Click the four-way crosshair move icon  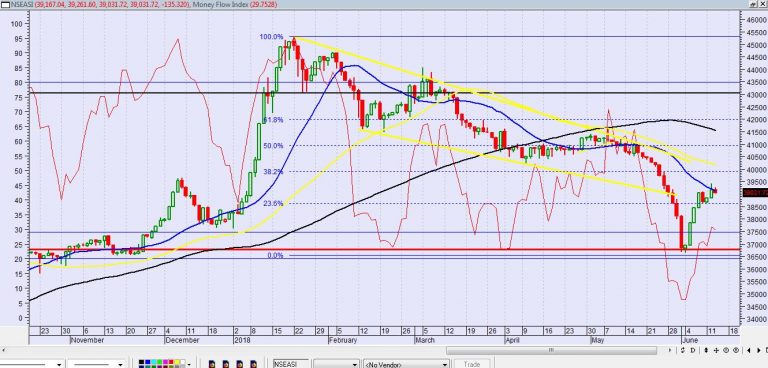click(716, 350)
